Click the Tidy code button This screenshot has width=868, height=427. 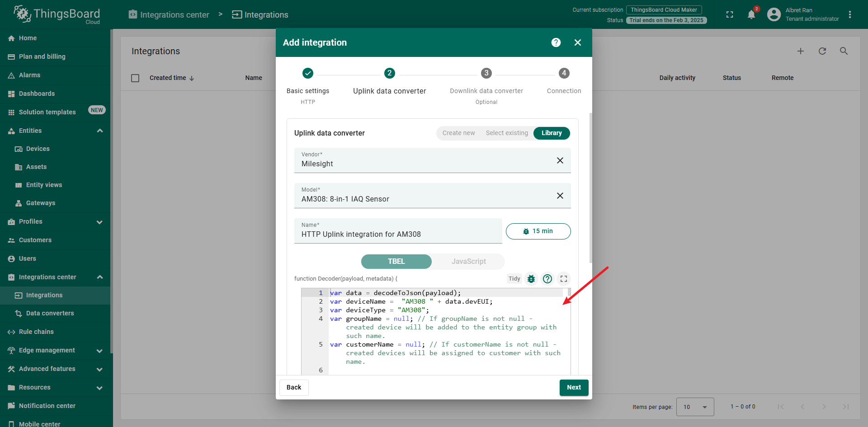[514, 279]
